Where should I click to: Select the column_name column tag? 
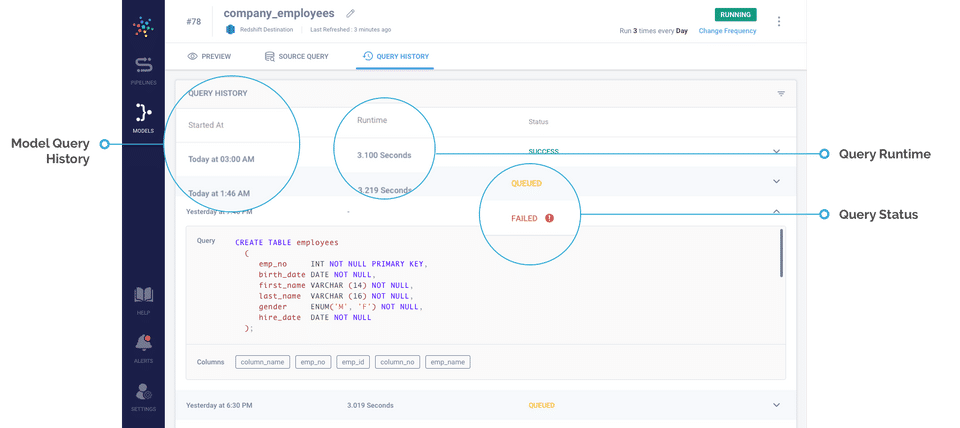coord(262,362)
